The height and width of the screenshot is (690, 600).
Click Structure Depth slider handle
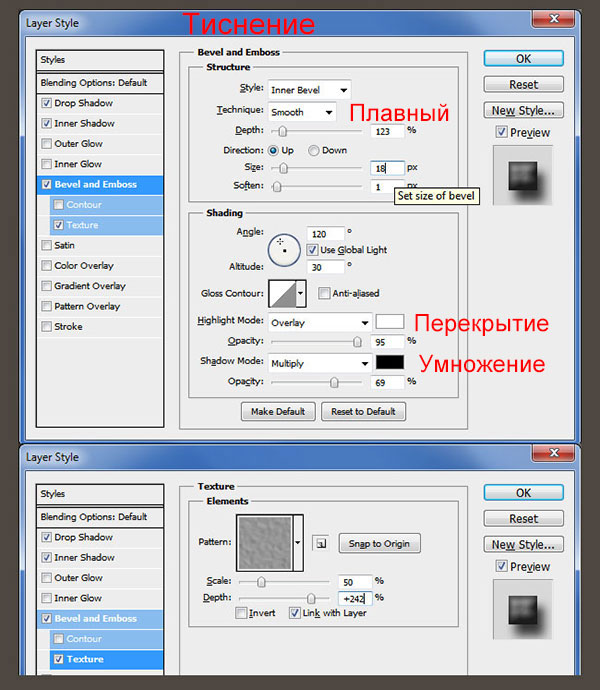(x=282, y=131)
